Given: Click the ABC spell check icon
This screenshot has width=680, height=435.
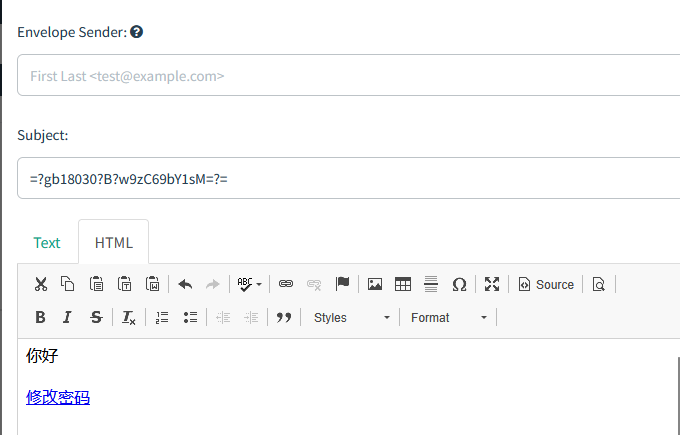Looking at the screenshot, I should [x=245, y=285].
